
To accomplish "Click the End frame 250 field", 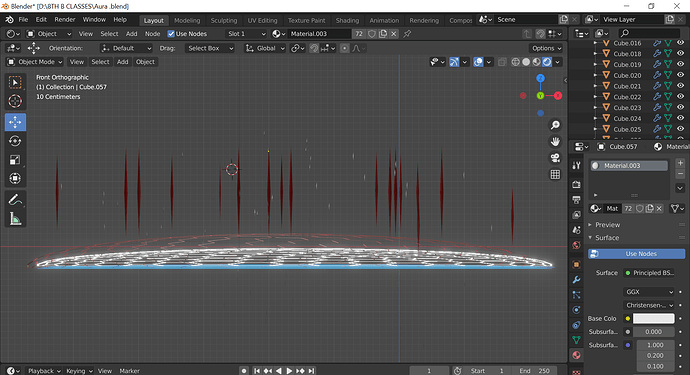I will pyautogui.click(x=535, y=371).
